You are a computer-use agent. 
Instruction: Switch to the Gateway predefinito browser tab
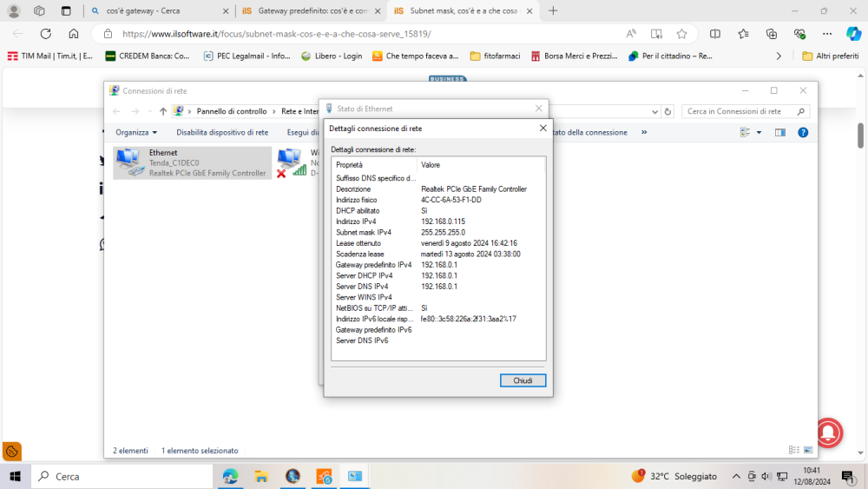pos(312,11)
